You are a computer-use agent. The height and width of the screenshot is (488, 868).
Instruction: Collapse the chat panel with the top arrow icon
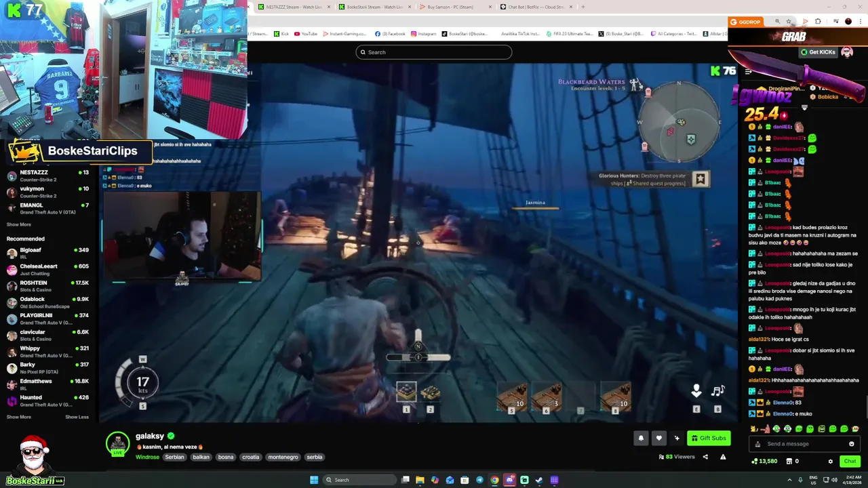click(x=747, y=71)
